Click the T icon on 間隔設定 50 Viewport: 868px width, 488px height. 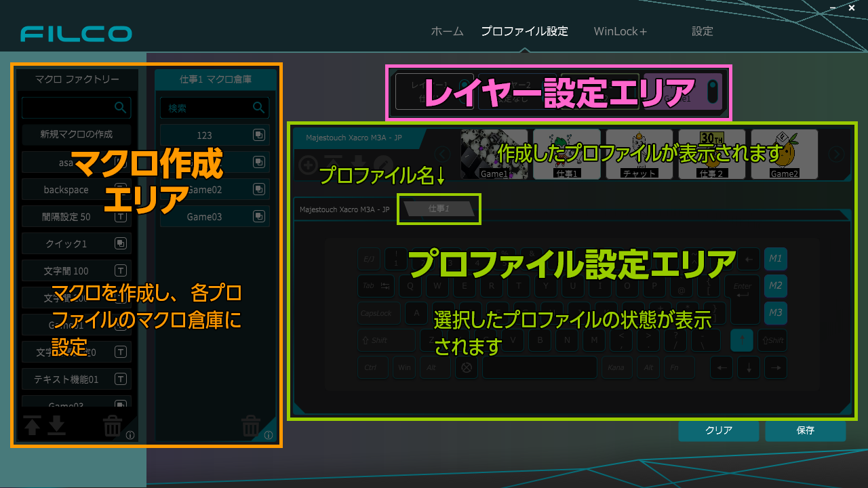point(120,217)
